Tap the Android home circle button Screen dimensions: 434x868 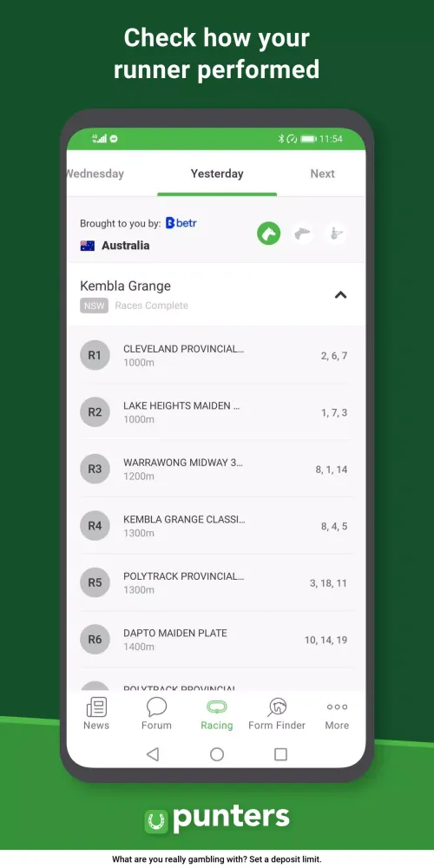tap(217, 754)
